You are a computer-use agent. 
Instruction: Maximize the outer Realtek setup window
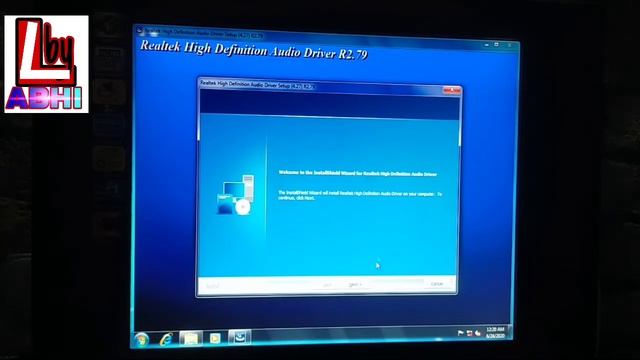tap(496, 44)
